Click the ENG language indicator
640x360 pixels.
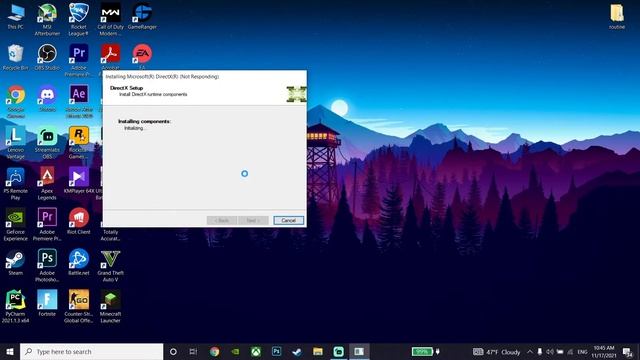(x=582, y=351)
